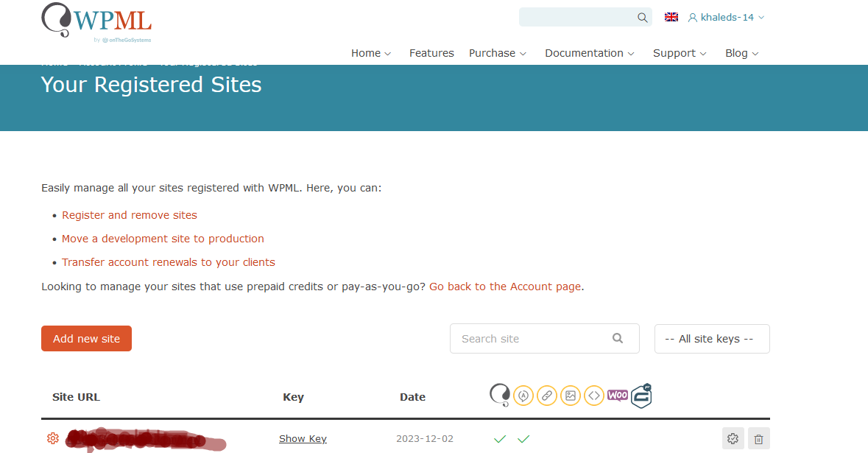This screenshot has height=453, width=868.
Task: Click the Gravity Forms column icon
Action: click(x=641, y=396)
